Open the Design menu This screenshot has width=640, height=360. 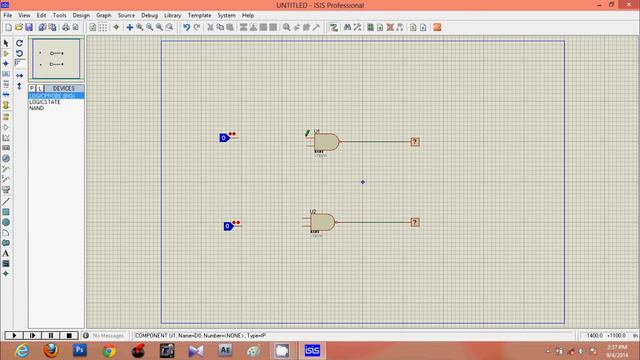[x=81, y=15]
